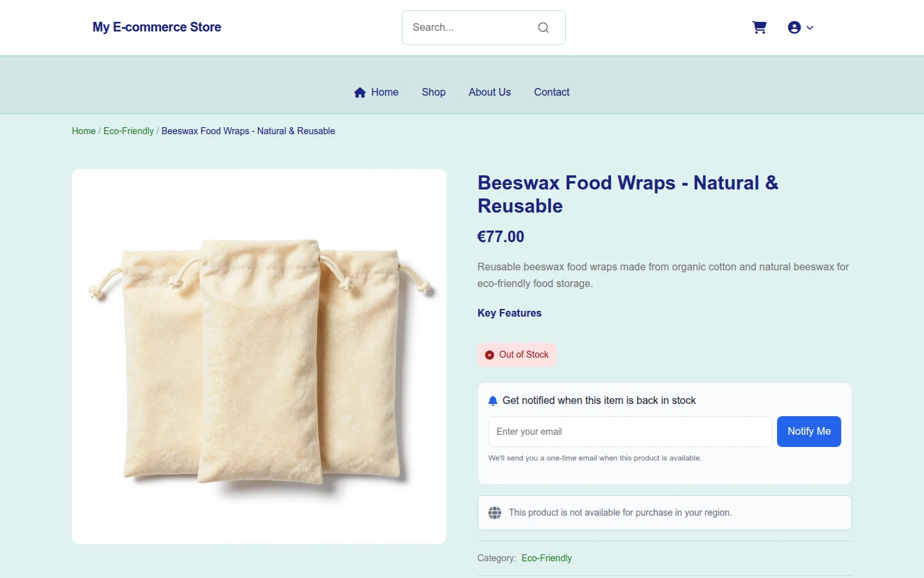
Task: Click the bell notification icon
Action: (493, 401)
